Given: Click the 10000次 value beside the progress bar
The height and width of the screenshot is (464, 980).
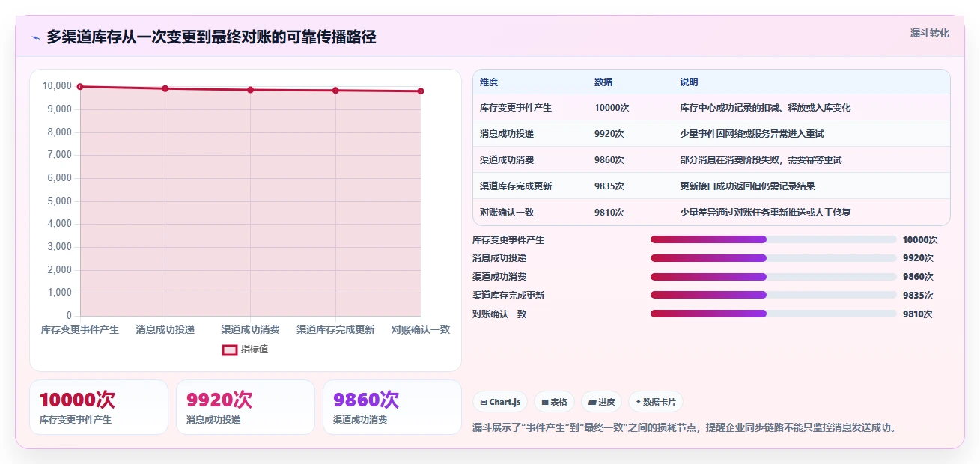Looking at the screenshot, I should pyautogui.click(x=920, y=240).
